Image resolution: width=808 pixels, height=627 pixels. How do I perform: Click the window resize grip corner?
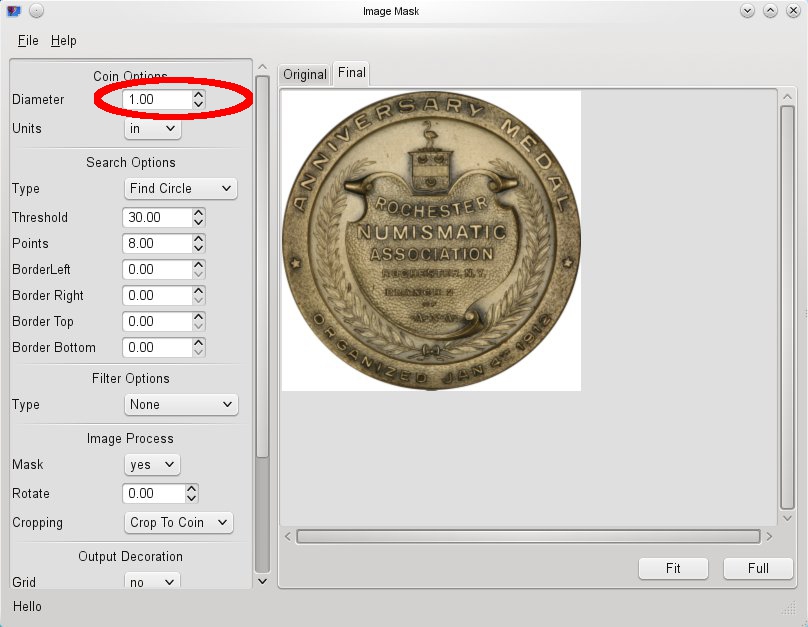pyautogui.click(x=789, y=609)
